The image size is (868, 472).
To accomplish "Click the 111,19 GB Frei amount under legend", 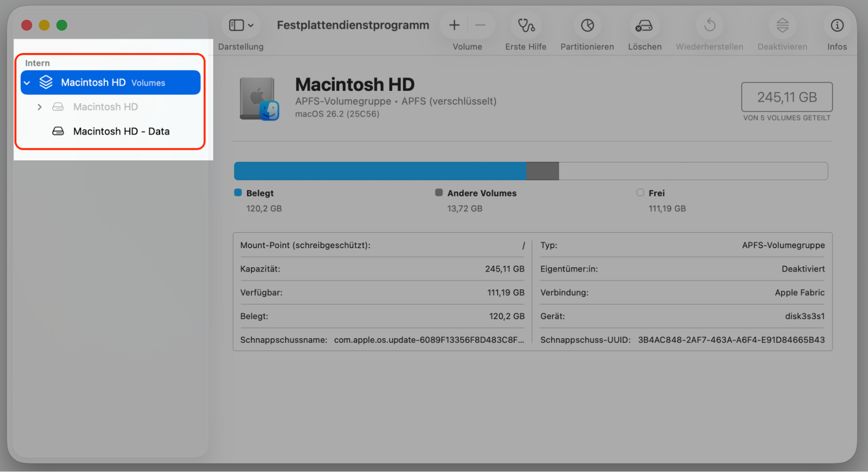I will (x=667, y=209).
